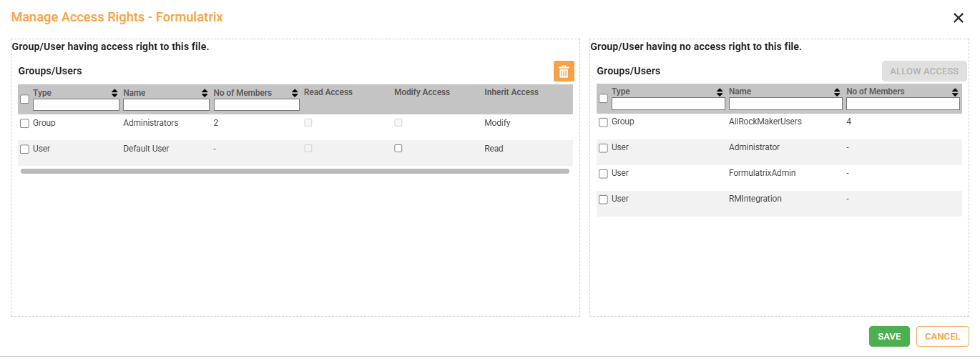Sort right table by No of Members
The image size is (980, 361).
tap(955, 92)
